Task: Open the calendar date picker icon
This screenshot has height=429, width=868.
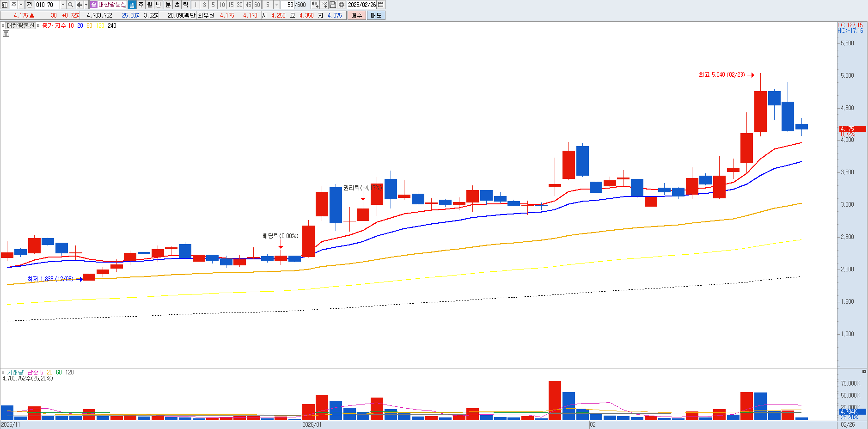Action: coord(381,5)
